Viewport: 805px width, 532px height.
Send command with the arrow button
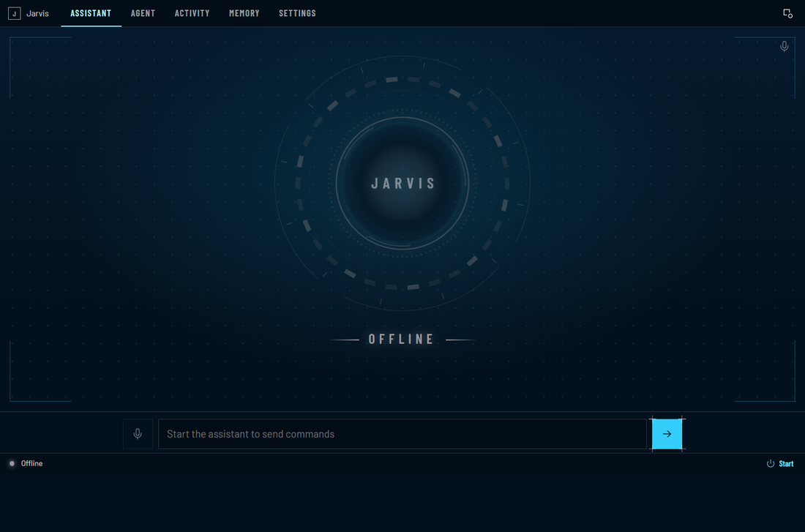point(667,434)
